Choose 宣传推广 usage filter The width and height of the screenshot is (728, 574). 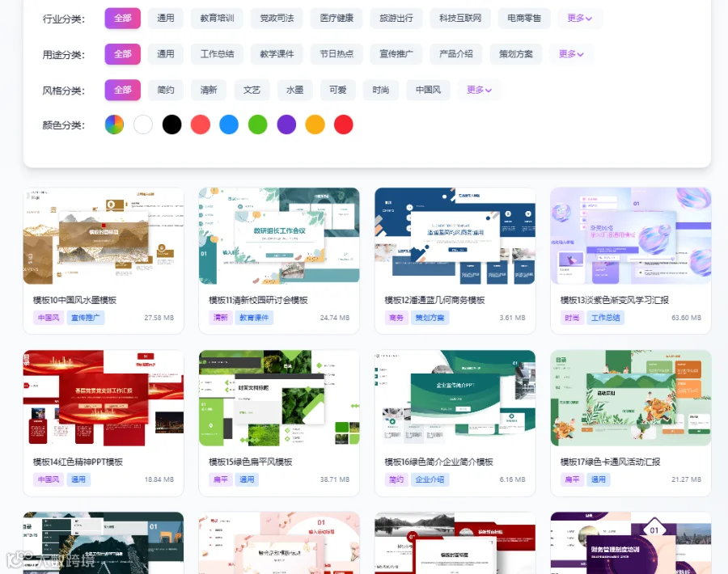click(x=396, y=54)
